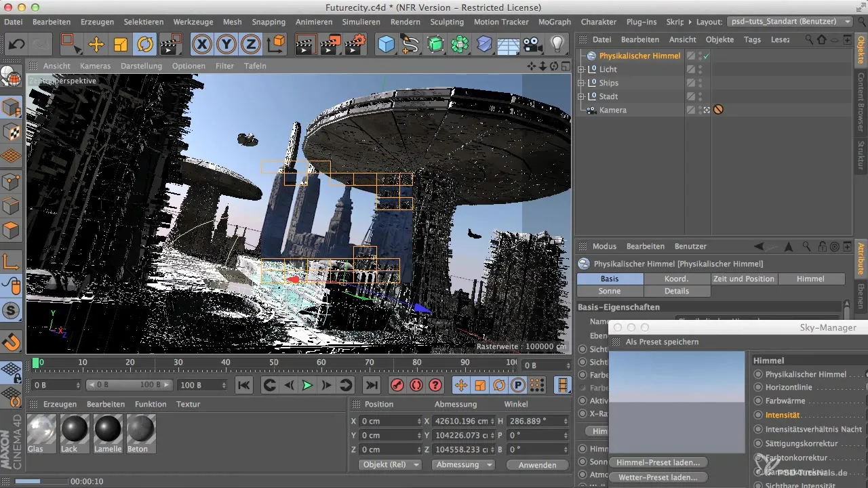This screenshot has height=488, width=868.
Task: Go to start of animation
Action: coord(244,385)
